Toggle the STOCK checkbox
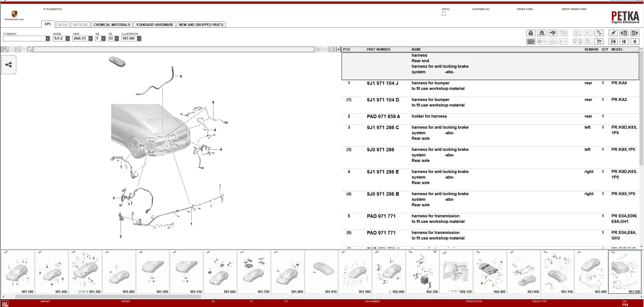The width and height of the screenshot is (644, 307). click(x=444, y=14)
